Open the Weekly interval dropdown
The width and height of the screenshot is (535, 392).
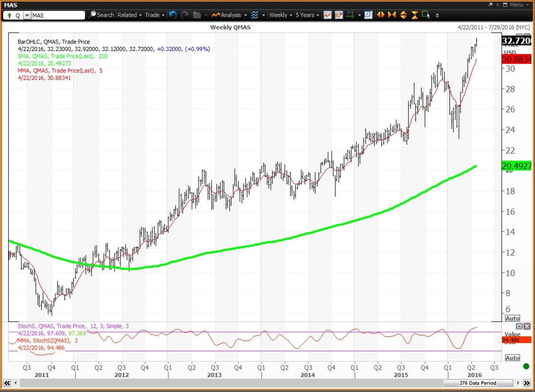(x=281, y=15)
